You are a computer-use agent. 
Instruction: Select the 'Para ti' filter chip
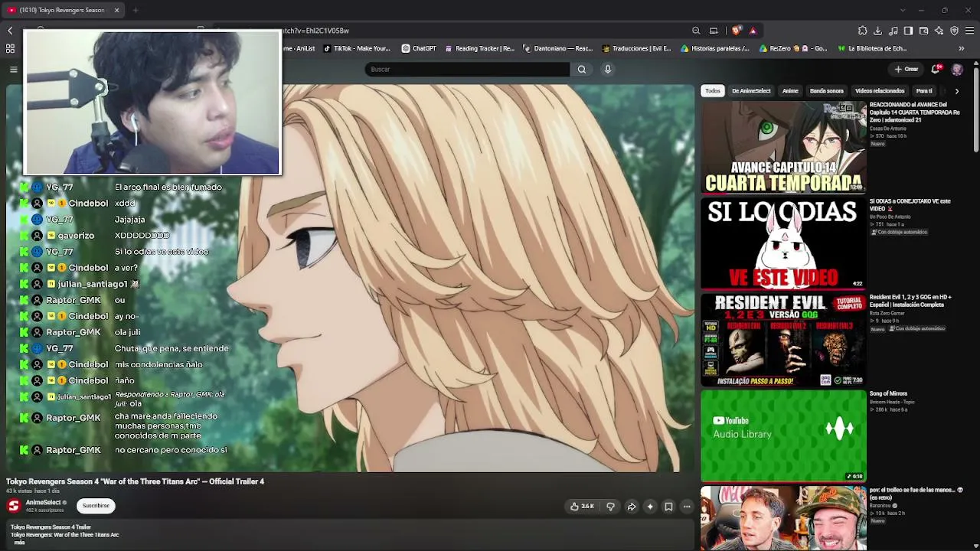(924, 90)
